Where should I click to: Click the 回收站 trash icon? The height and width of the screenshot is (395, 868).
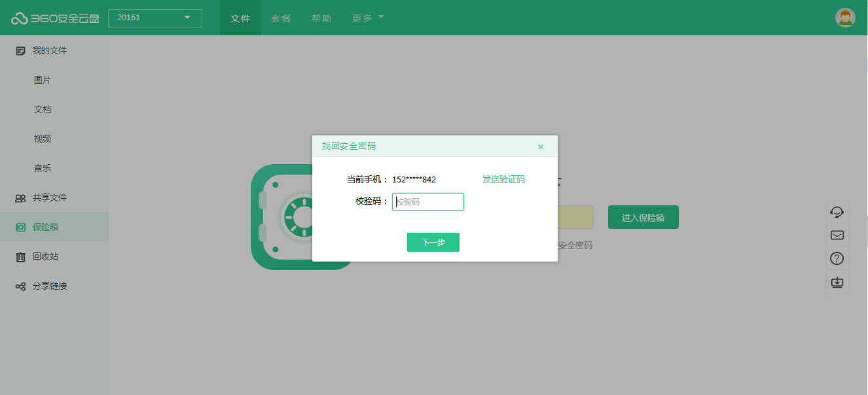20,256
